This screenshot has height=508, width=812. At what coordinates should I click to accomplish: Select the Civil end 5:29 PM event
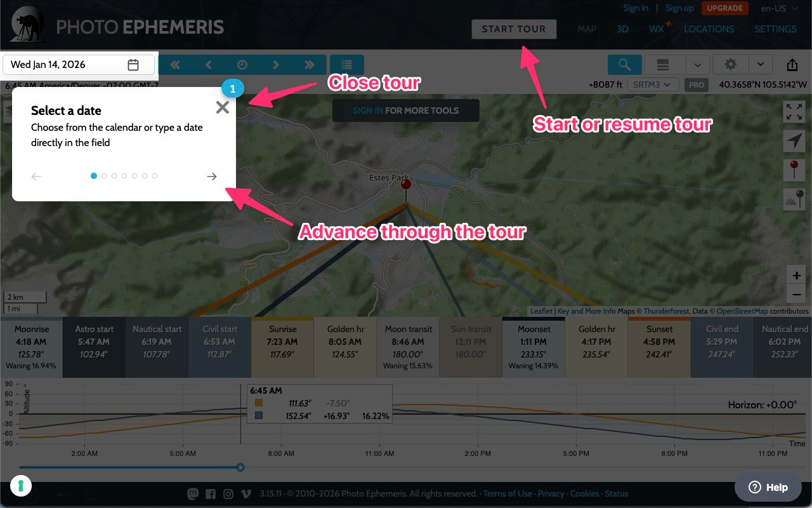722,348
